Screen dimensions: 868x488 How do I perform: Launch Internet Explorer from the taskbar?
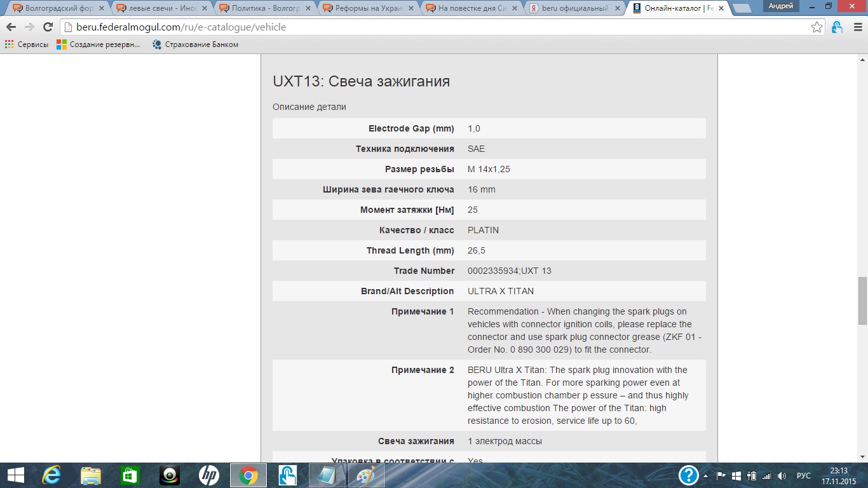click(x=51, y=475)
